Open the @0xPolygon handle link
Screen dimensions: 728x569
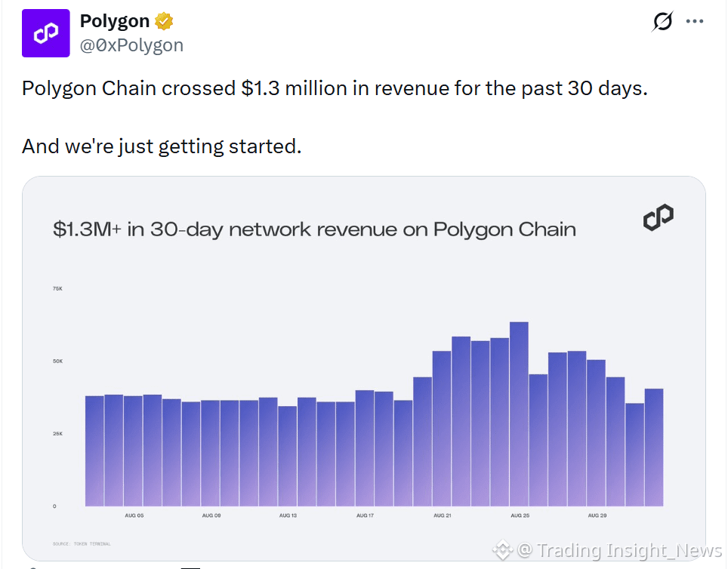(x=132, y=45)
